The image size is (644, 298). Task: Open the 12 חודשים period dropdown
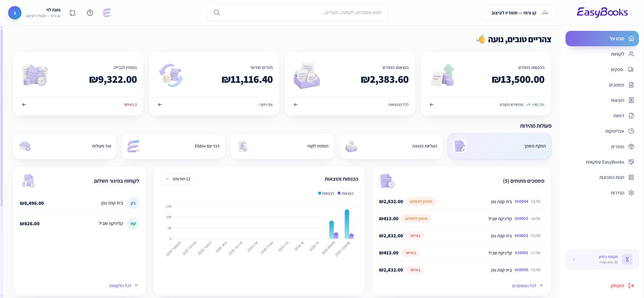(x=177, y=179)
